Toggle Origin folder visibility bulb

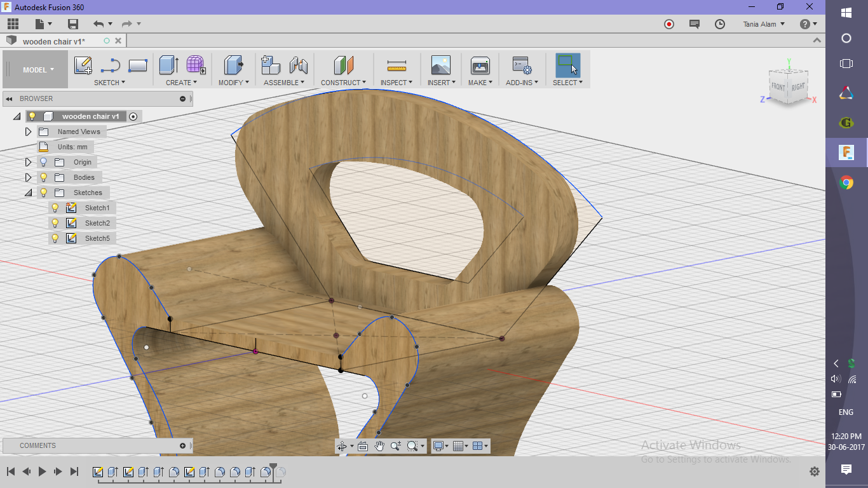(43, 162)
